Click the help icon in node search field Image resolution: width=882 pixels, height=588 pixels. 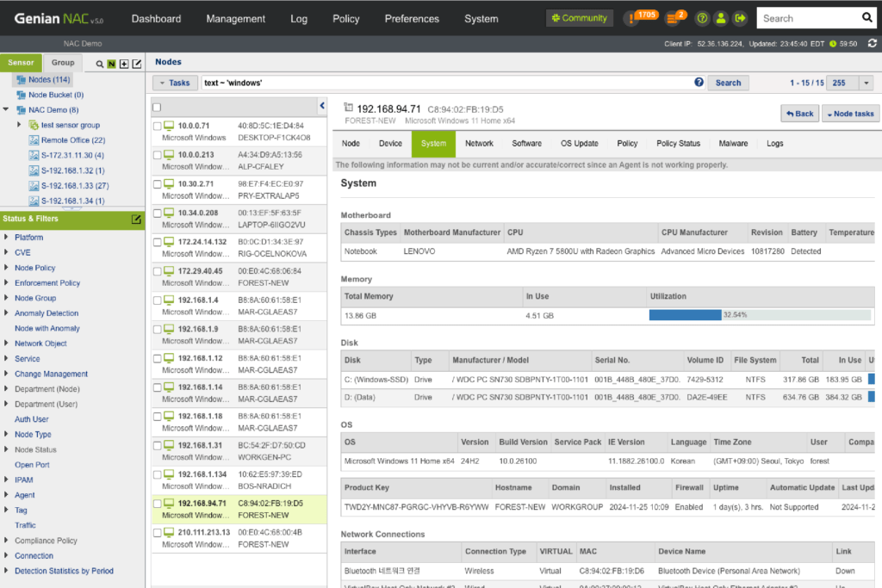coord(699,83)
